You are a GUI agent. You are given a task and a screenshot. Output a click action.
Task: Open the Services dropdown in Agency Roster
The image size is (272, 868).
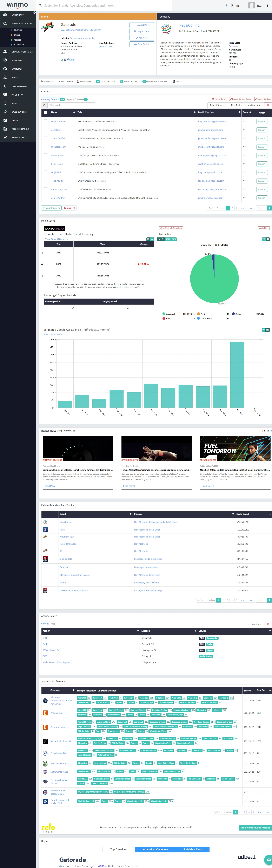pos(257,624)
